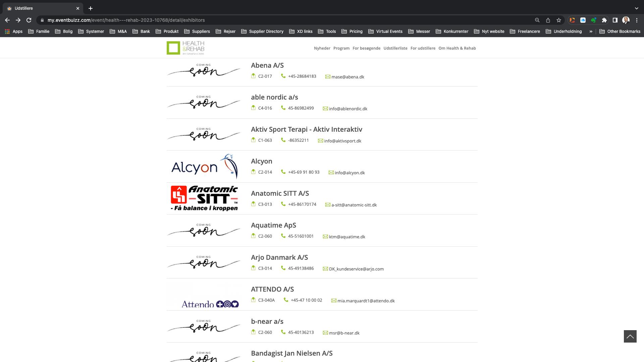Open the tab search dropdown arrow

point(636,8)
